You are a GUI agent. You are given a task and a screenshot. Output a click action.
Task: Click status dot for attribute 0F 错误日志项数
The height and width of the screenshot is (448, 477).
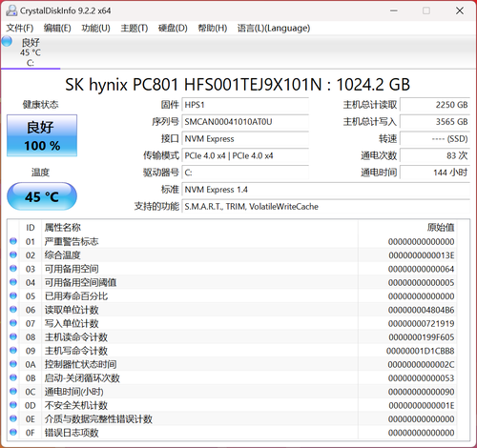13,433
